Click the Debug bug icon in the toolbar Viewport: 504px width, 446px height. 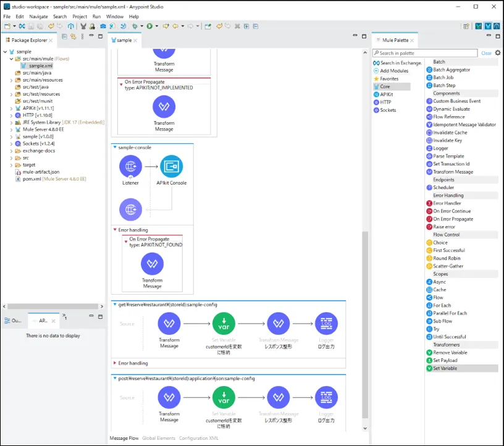pos(135,27)
